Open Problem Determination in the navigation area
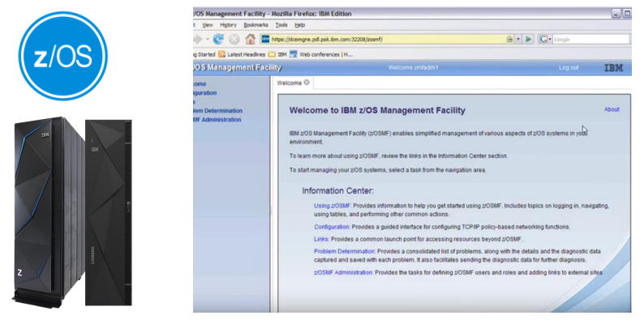This screenshot has height=324, width=644. coord(217,111)
